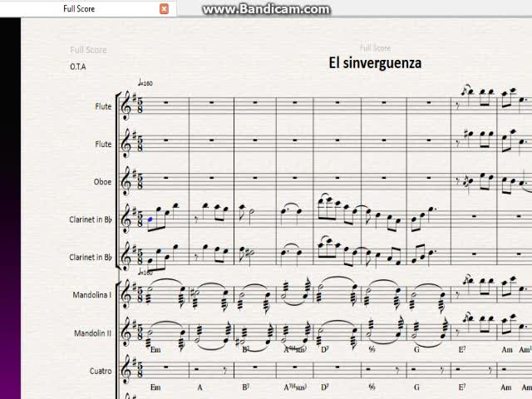Select the first bar rest in the Oboe staff
This screenshot has width=532, height=399.
[166, 178]
